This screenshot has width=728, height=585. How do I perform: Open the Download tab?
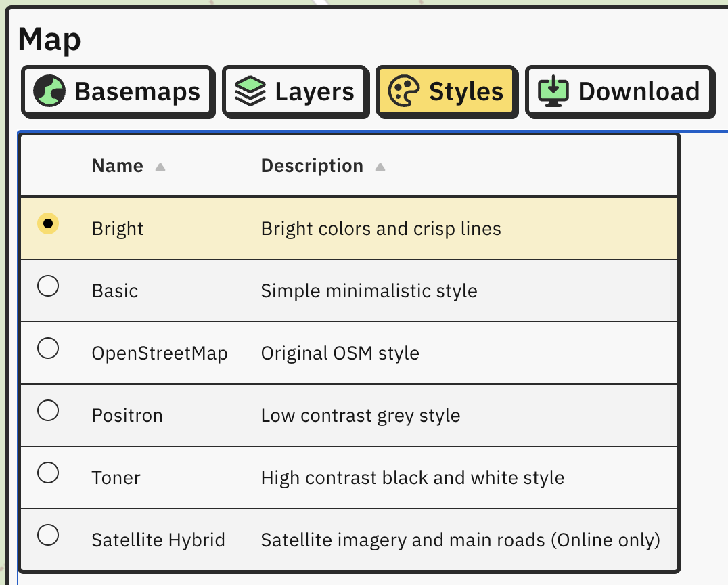[x=620, y=91]
